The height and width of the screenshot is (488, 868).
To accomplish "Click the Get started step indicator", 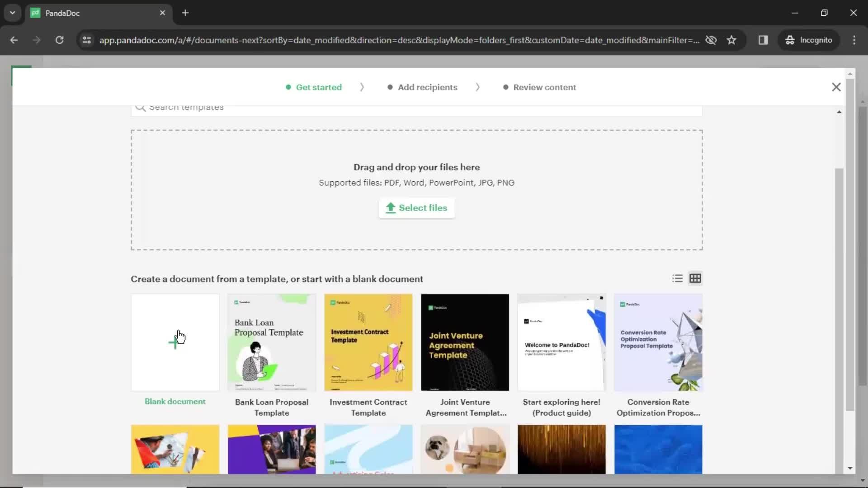I will pyautogui.click(x=314, y=87).
